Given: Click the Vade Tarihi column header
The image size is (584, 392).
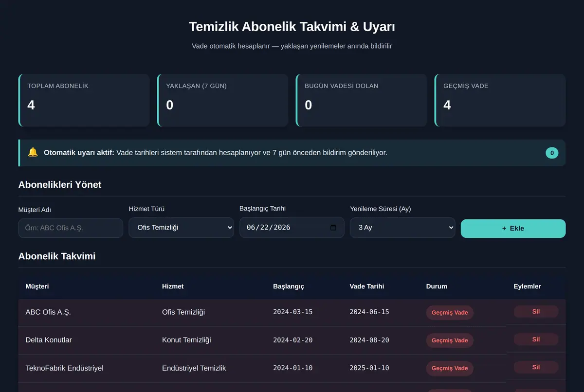Looking at the screenshot, I should point(366,286).
